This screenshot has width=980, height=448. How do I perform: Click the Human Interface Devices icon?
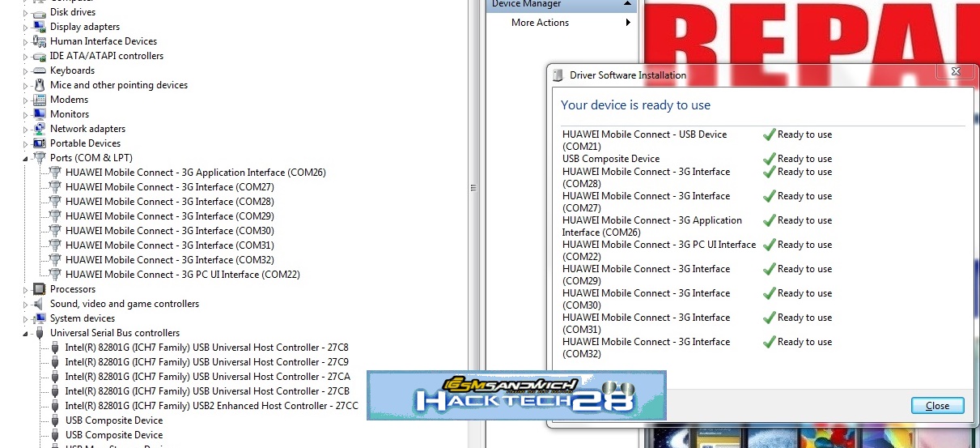(39, 41)
